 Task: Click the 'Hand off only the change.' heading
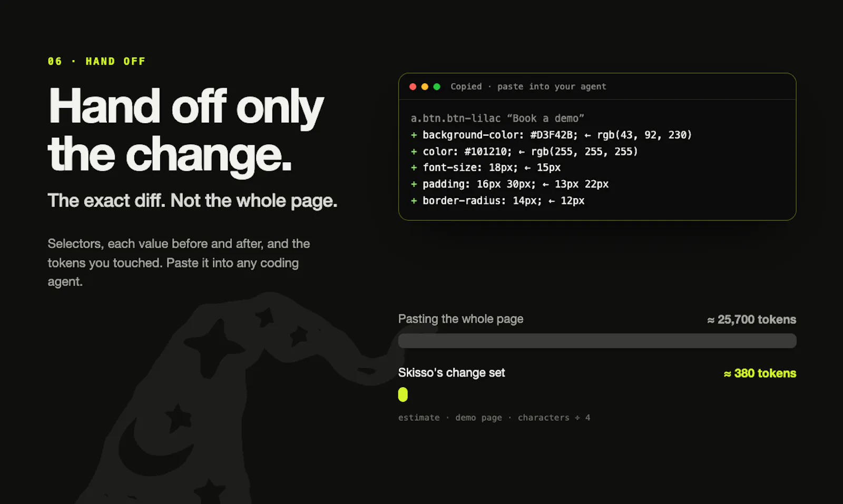pyautogui.click(x=185, y=130)
